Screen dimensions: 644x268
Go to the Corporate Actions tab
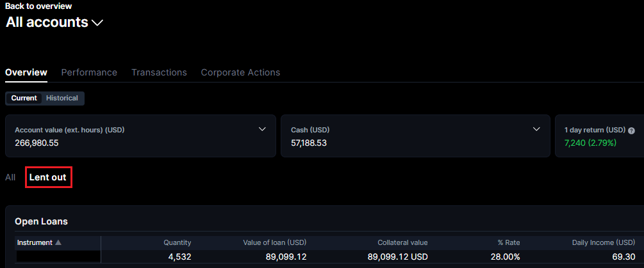(240, 72)
